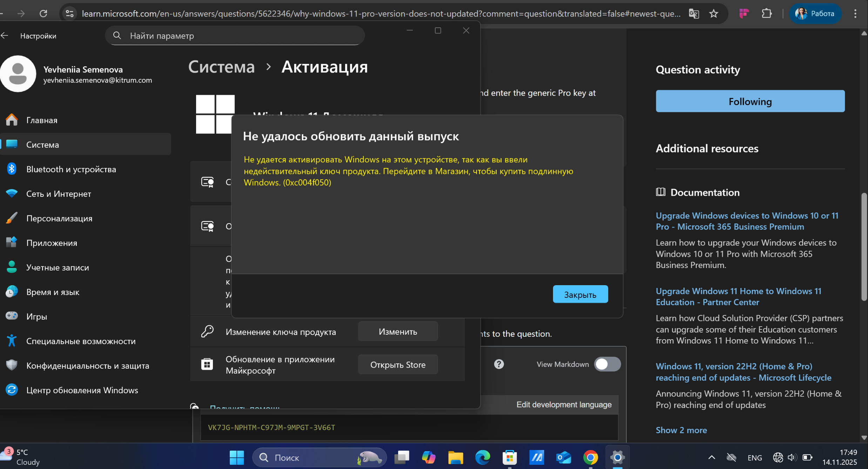
Task: Open Outlook from taskbar
Action: pos(563,457)
